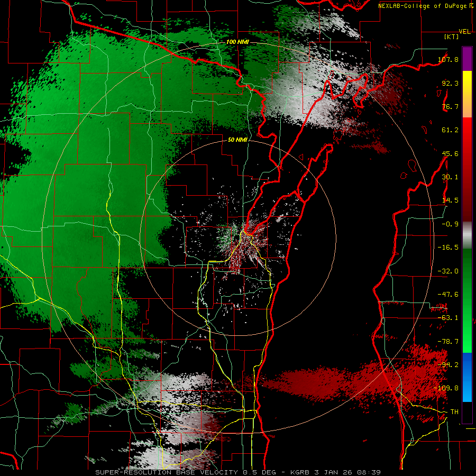Click the -16.5 velocity scale value
The image size is (476, 476).
pos(448,248)
